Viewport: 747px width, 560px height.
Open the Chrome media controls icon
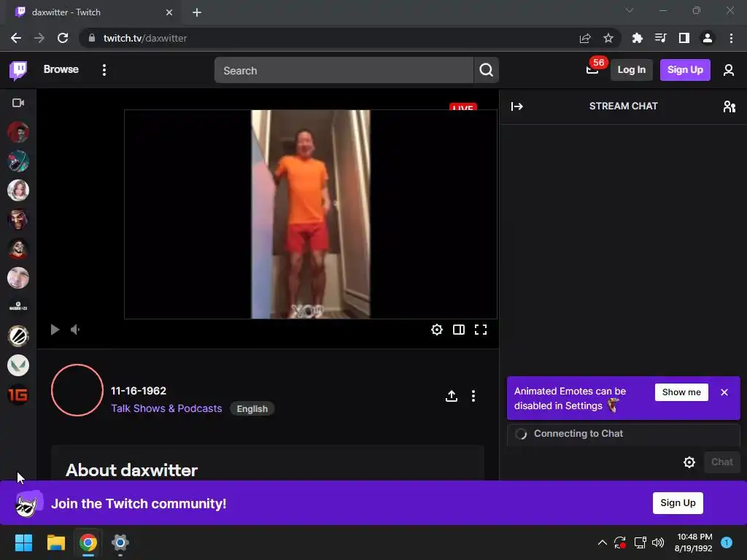click(x=660, y=38)
